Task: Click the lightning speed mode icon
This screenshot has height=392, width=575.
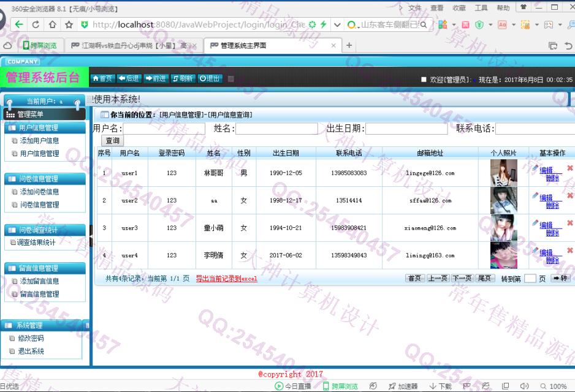Action: pyautogui.click(x=323, y=24)
